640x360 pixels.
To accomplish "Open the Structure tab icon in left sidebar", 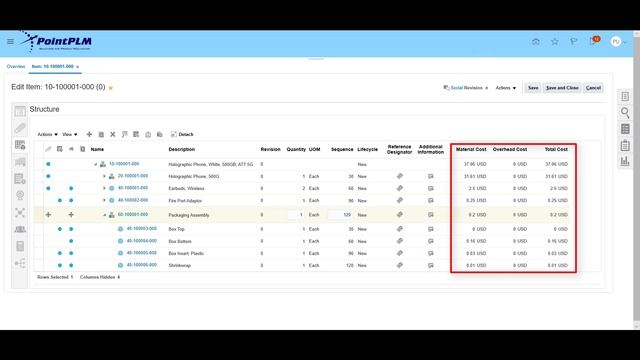I will (20, 145).
